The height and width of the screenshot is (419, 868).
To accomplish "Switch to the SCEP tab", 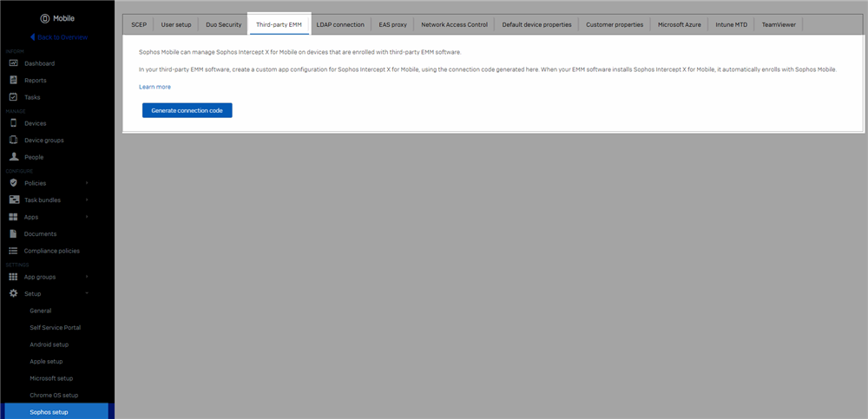I will click(139, 25).
